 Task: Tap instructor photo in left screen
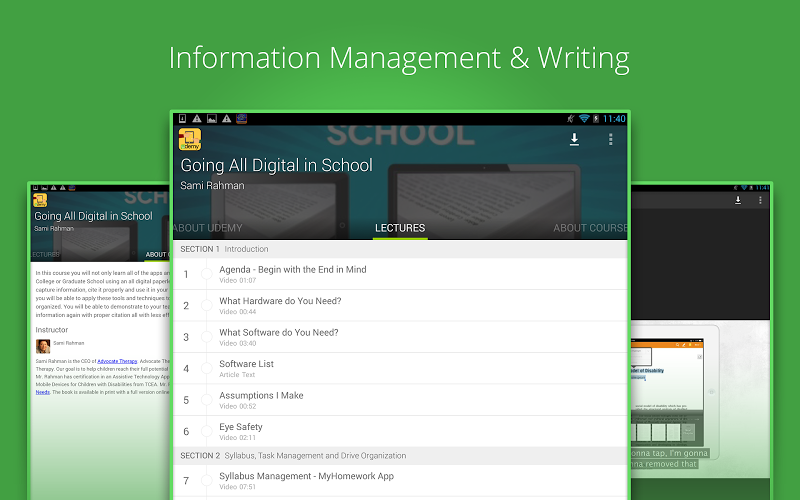[x=43, y=346]
